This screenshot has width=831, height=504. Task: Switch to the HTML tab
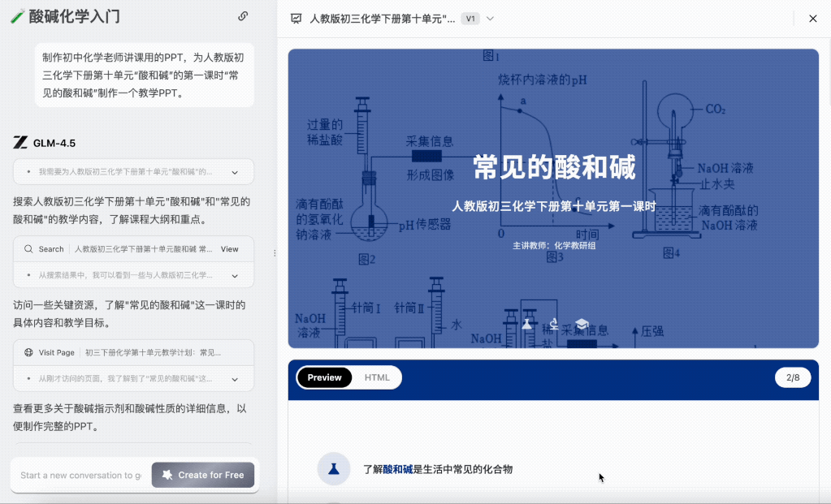tap(377, 377)
